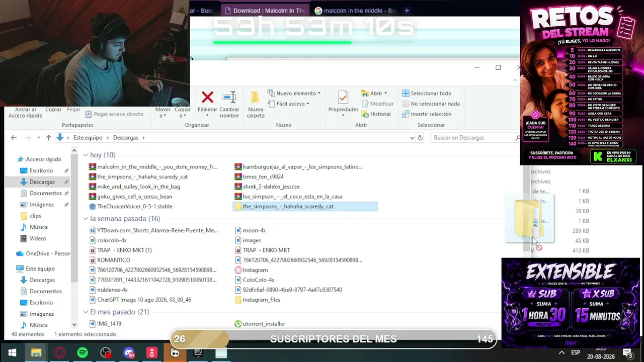Image resolution: width=644 pixels, height=362 pixels.
Task: Click the Modificar ribbon button
Action: tap(377, 104)
